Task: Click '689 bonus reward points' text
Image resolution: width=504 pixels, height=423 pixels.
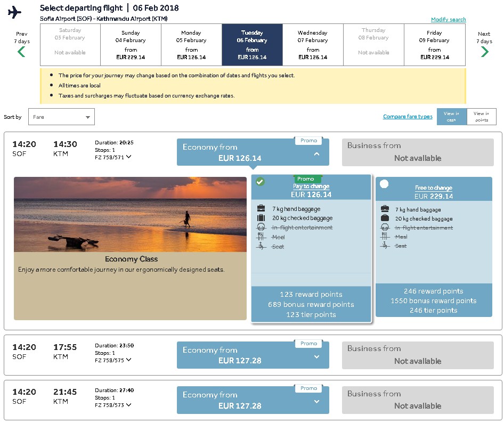Action: [x=311, y=304]
